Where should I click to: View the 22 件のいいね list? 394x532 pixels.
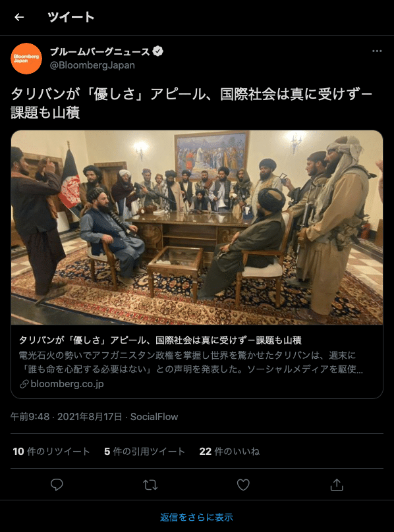pos(229,451)
